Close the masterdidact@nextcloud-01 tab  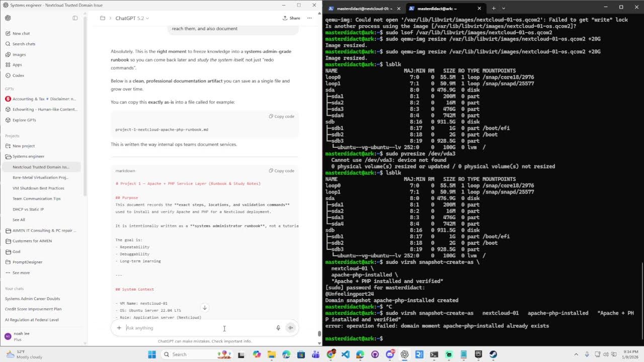pyautogui.click(x=398, y=8)
